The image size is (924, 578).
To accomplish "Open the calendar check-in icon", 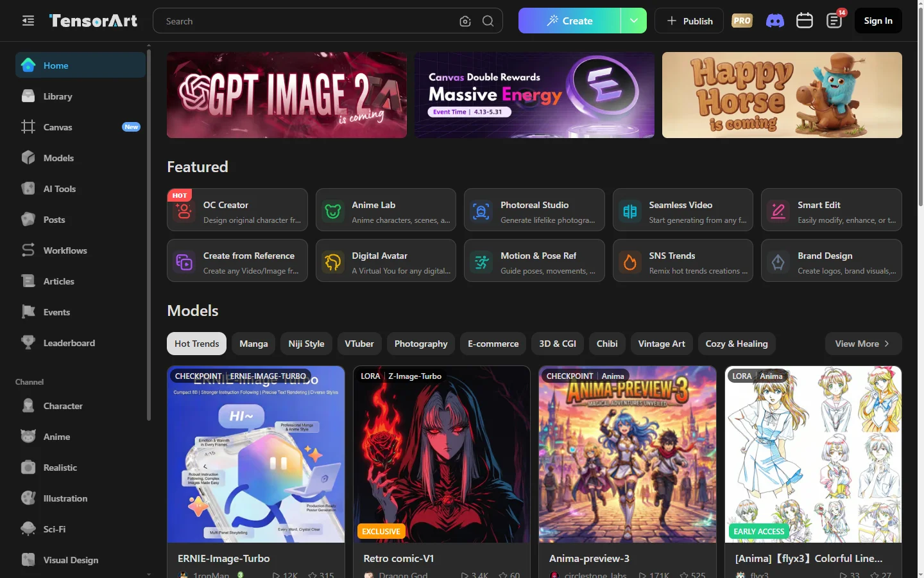I will pyautogui.click(x=805, y=21).
